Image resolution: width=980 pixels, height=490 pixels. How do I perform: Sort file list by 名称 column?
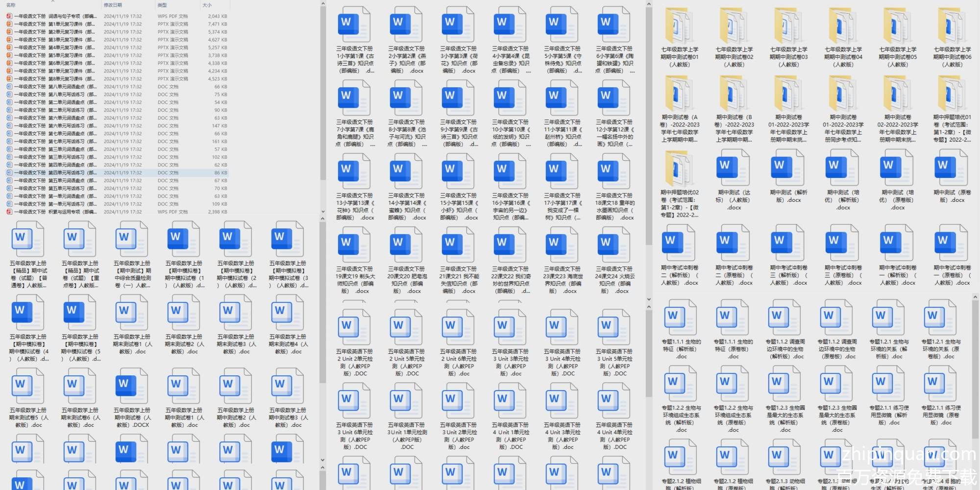[x=11, y=5]
